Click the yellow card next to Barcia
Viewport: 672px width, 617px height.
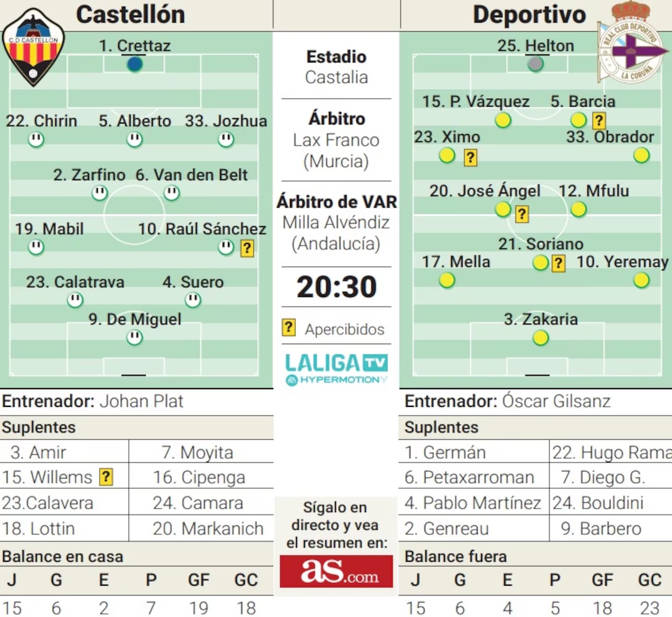click(x=599, y=120)
